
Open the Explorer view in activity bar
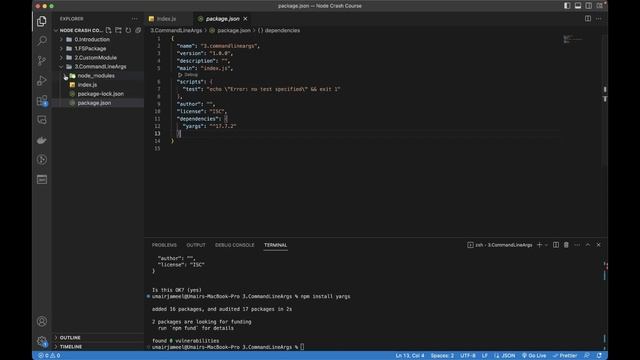42,21
